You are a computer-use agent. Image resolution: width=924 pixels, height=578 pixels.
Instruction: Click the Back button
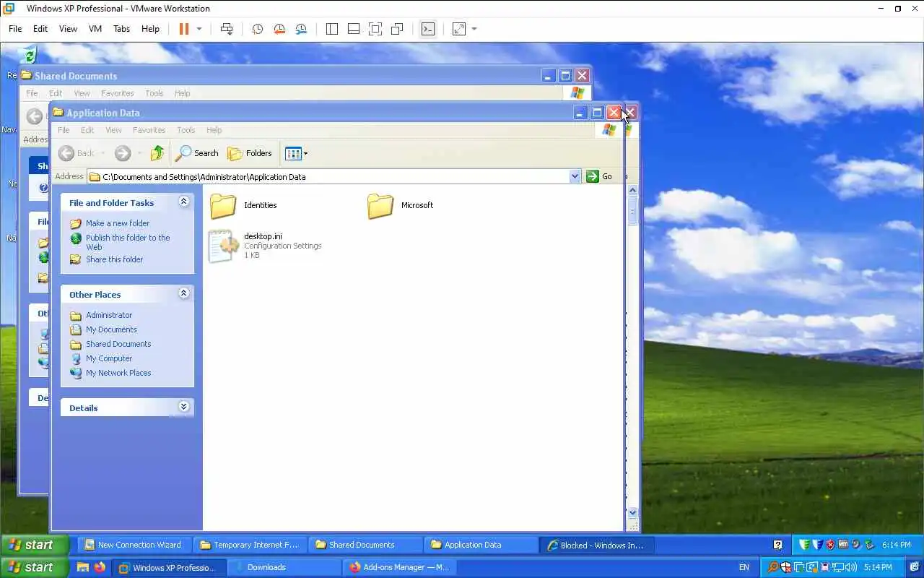77,153
